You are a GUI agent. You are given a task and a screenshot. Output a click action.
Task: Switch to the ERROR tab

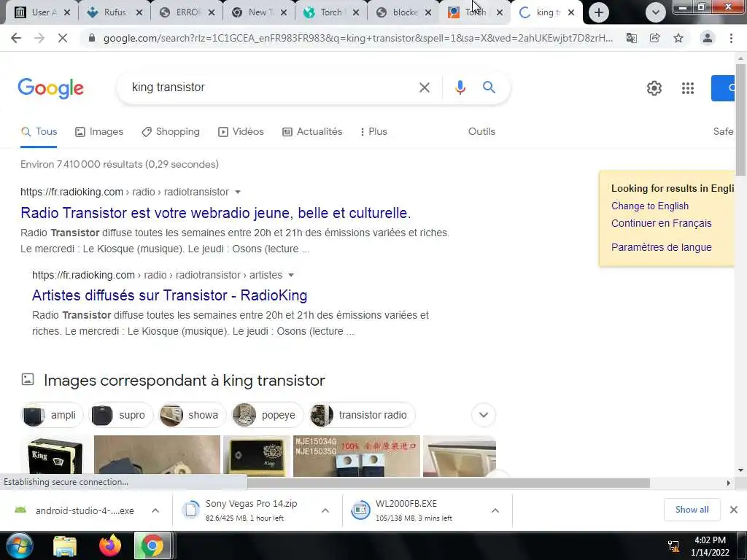point(186,13)
